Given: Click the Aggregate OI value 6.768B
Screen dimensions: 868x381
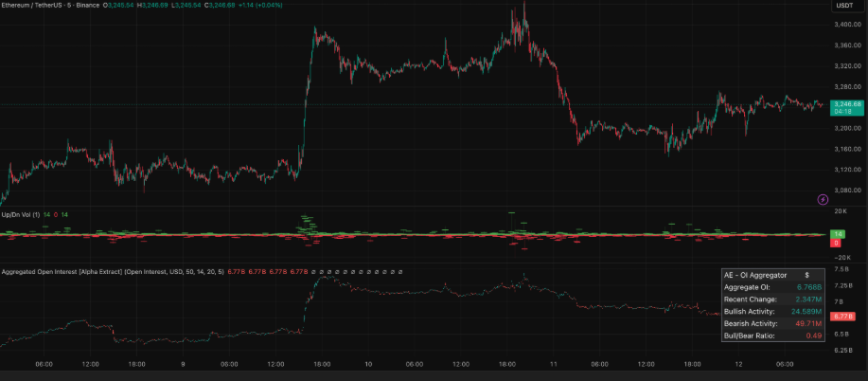Looking at the screenshot, I should coord(806,286).
